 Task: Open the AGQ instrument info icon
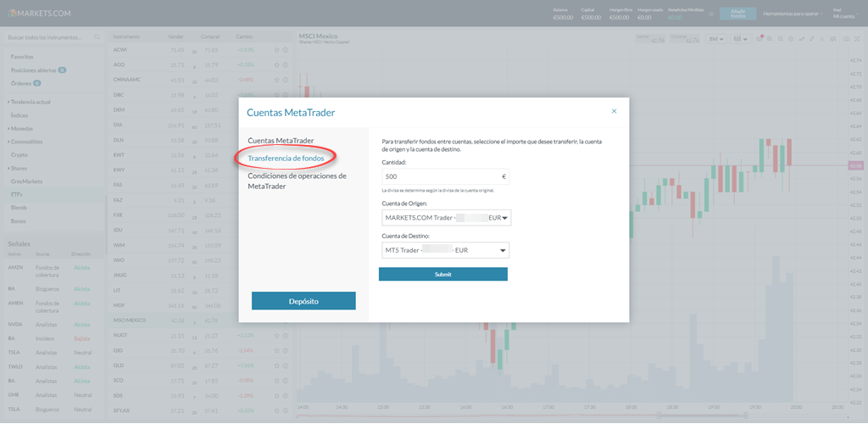(286, 64)
